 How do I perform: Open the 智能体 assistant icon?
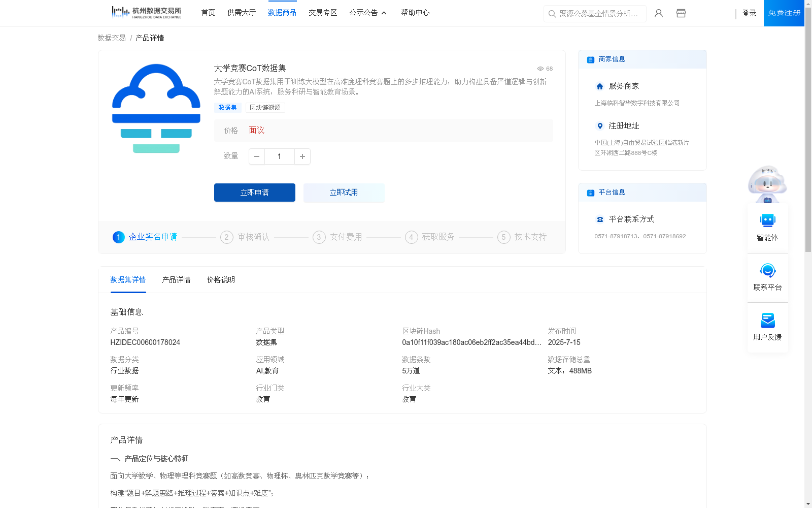point(767,220)
